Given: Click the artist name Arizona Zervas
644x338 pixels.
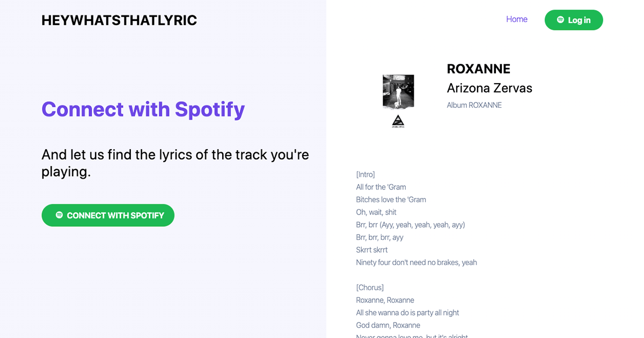Looking at the screenshot, I should tap(489, 88).
